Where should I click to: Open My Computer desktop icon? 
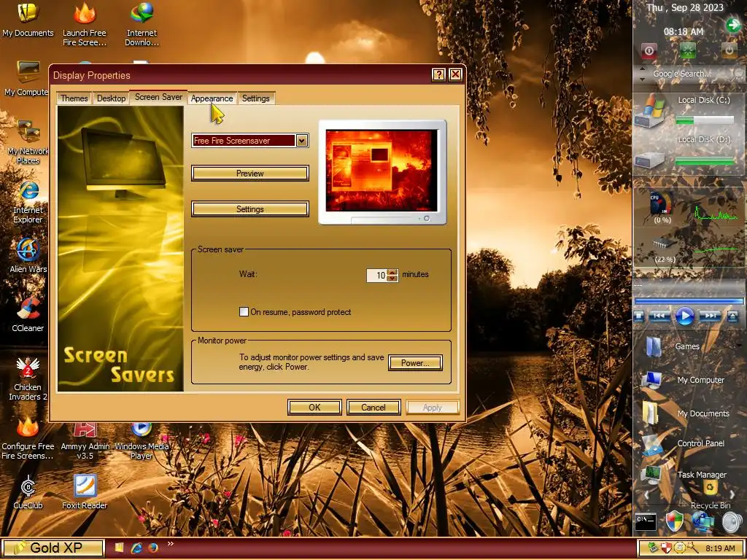pos(26,79)
